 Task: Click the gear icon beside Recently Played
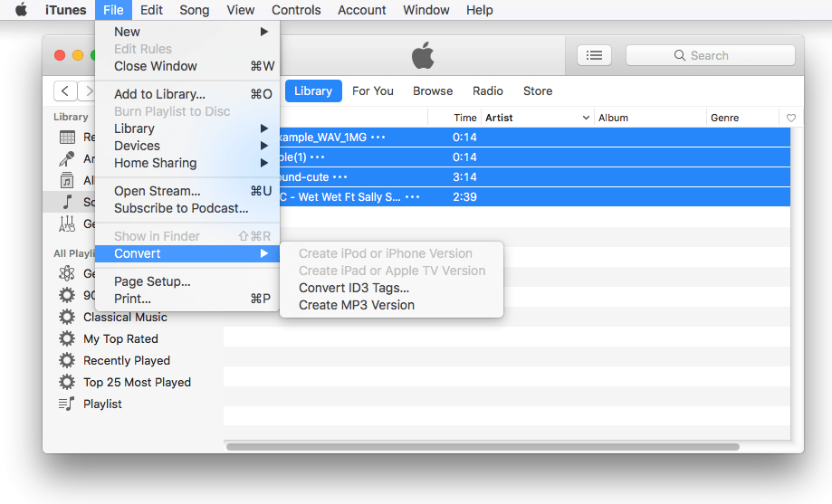(x=67, y=360)
